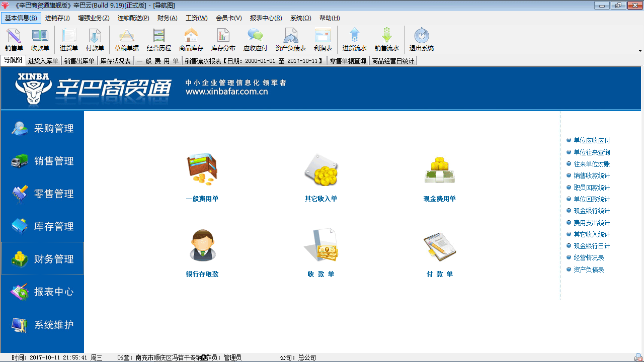Open the 其它收入统计 link

pos(592,234)
